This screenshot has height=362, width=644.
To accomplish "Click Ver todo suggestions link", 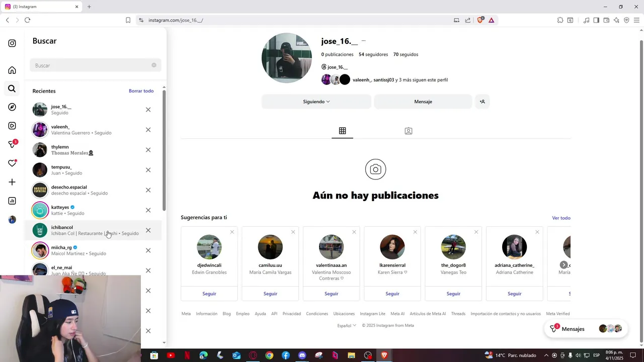I will pos(561,218).
